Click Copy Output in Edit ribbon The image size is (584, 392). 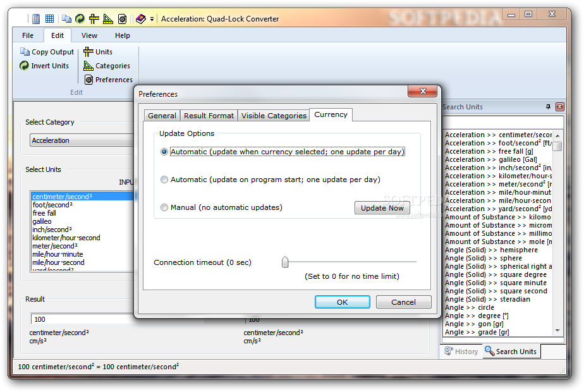[x=47, y=52]
